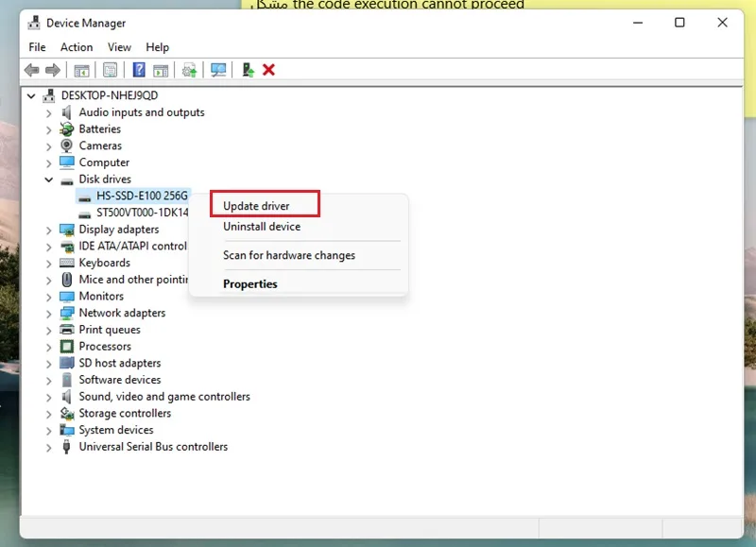Expand the Monitors category arrow

pyautogui.click(x=49, y=297)
